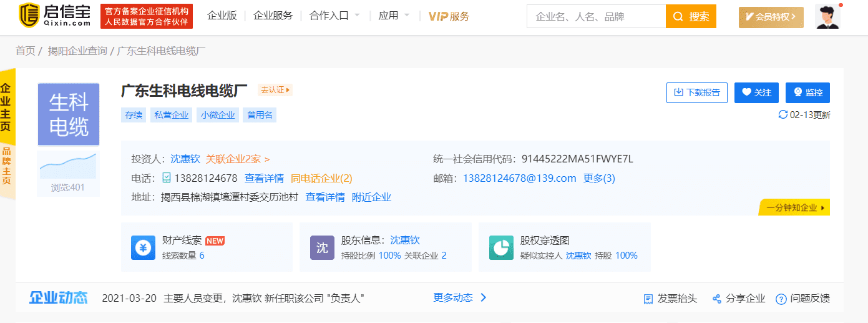This screenshot has height=323, width=868.
Task: Expand the 应用 dropdown
Action: [394, 16]
